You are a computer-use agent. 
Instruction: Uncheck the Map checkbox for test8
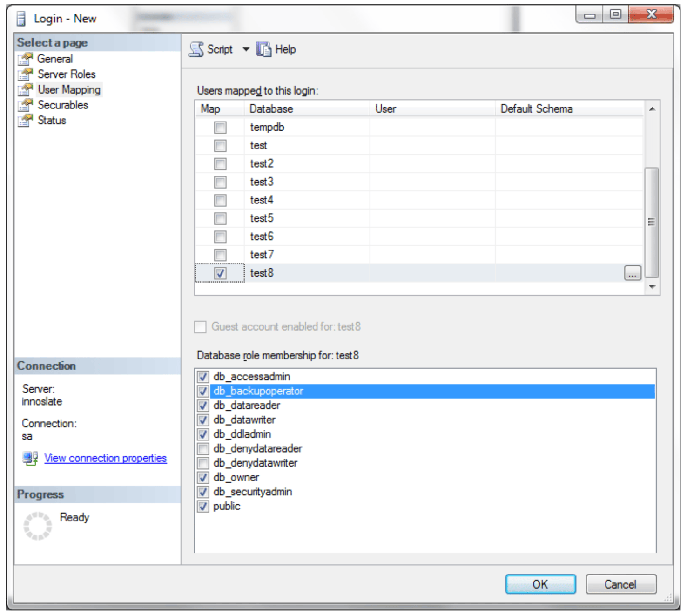(x=219, y=273)
